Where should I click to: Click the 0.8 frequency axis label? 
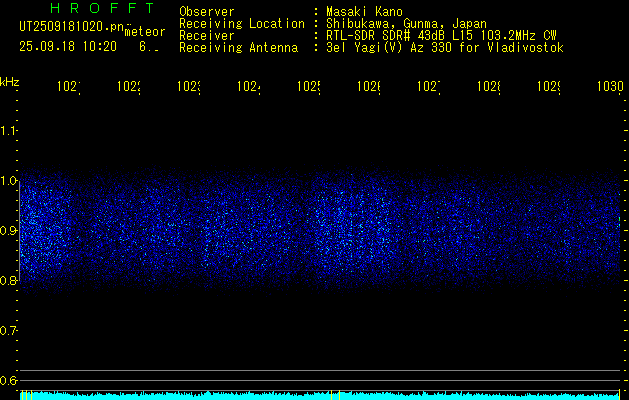(x=8, y=280)
